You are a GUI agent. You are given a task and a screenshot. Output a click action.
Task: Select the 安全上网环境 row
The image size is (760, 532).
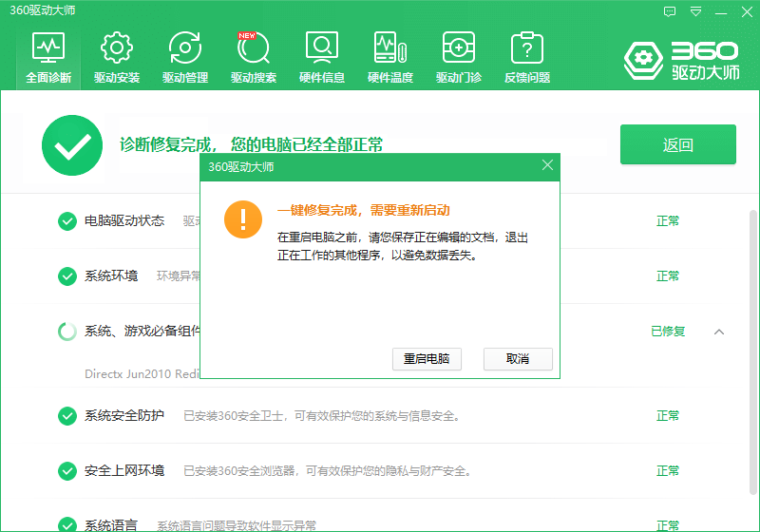[x=380, y=471]
